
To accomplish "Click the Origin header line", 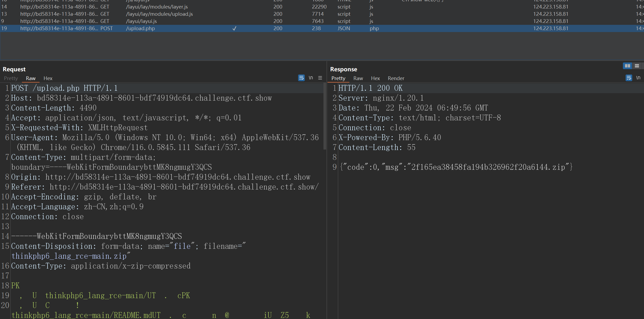I will [161, 177].
